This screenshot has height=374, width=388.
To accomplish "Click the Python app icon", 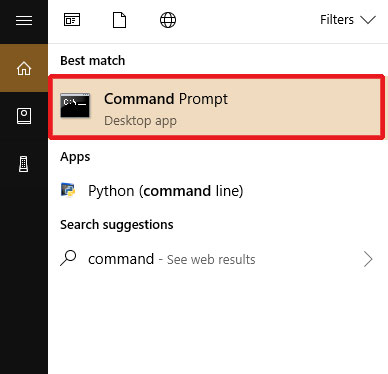I will coord(68,190).
